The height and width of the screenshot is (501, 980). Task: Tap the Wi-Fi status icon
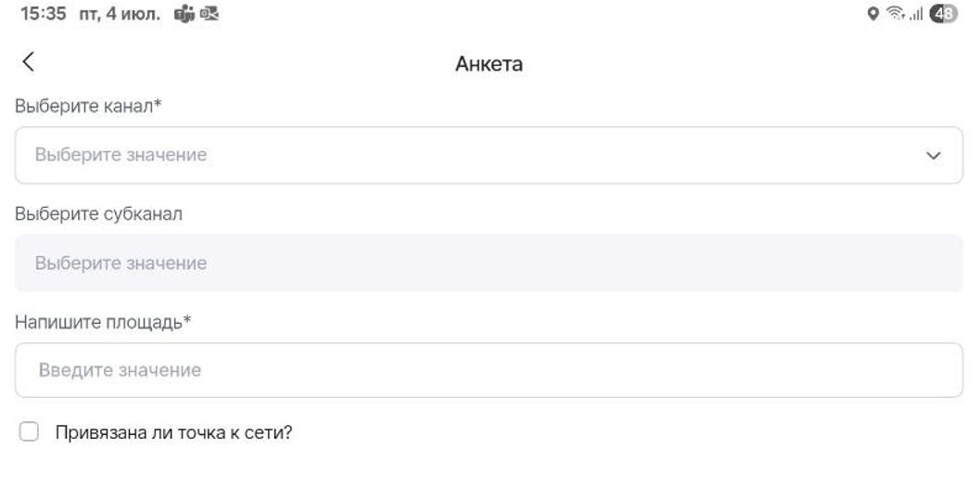pos(896,13)
